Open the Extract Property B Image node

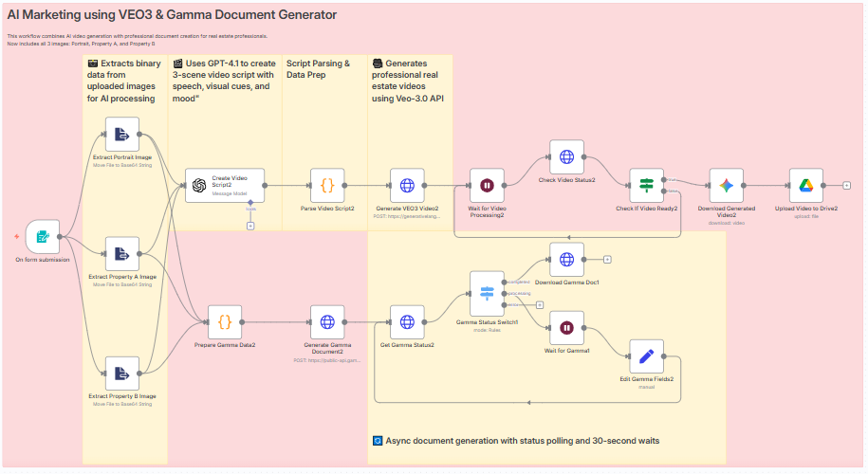pos(122,374)
